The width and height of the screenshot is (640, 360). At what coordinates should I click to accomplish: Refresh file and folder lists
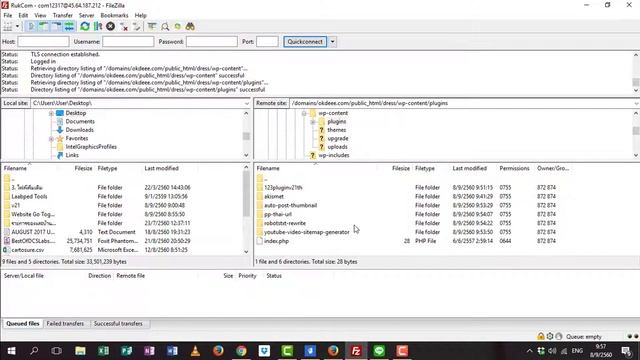(85, 27)
